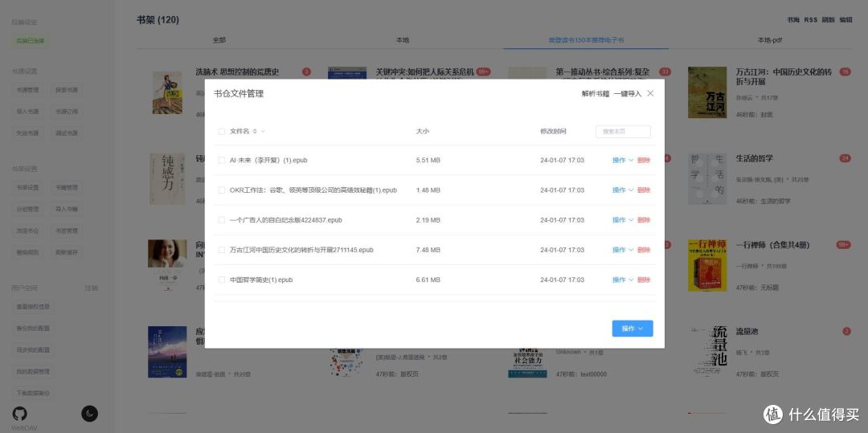The width and height of the screenshot is (868, 433).
Task: Open book title 一行禅师（合集共4册）
Action: [x=773, y=245]
